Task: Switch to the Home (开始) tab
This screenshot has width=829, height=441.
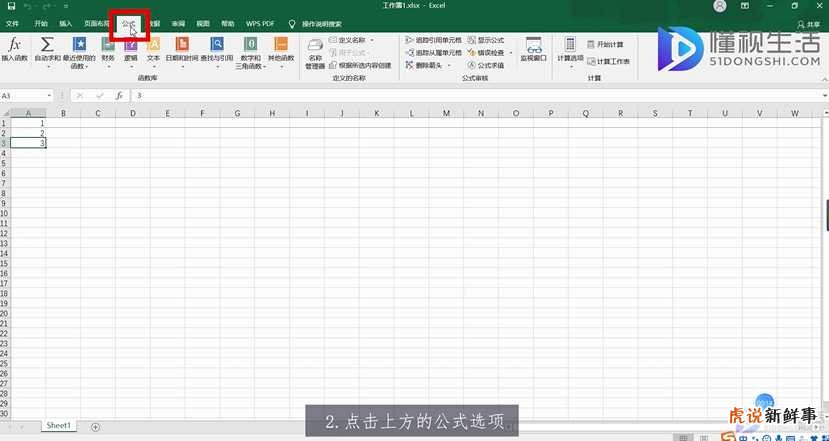Action: coord(41,24)
